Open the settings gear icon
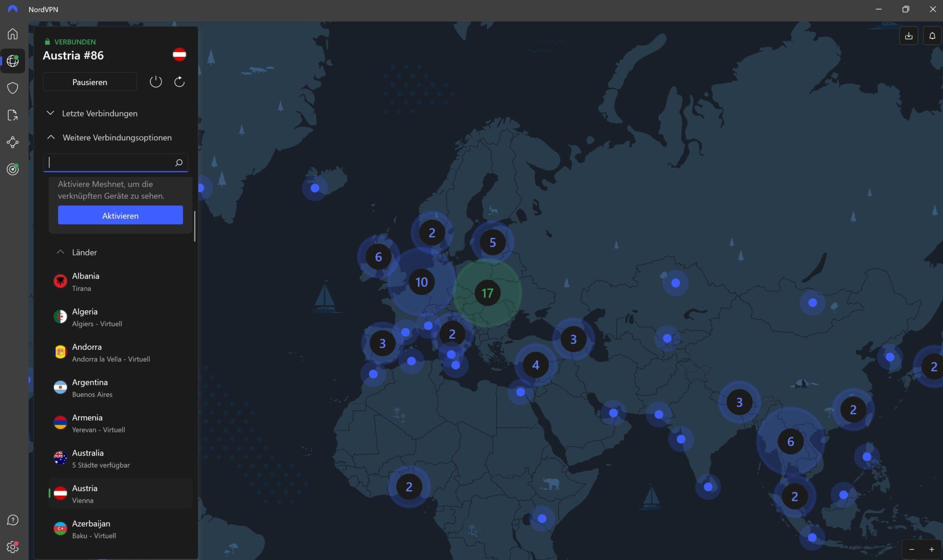This screenshot has width=943, height=560. point(13,547)
